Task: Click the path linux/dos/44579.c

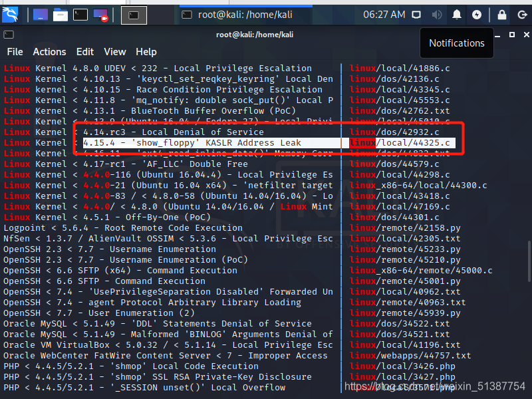Action: [394, 164]
